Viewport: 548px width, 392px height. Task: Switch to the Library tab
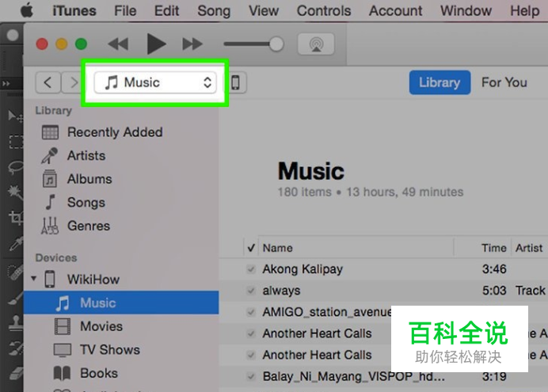(440, 82)
